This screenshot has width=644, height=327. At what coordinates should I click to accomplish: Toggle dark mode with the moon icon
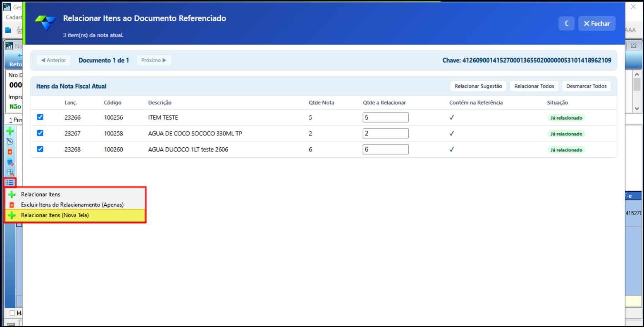(x=566, y=24)
